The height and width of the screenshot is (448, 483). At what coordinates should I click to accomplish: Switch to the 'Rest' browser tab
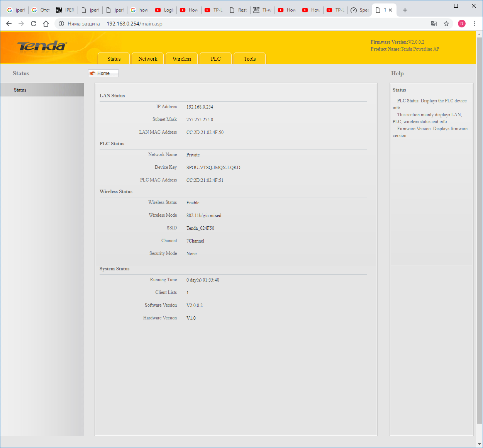point(238,10)
